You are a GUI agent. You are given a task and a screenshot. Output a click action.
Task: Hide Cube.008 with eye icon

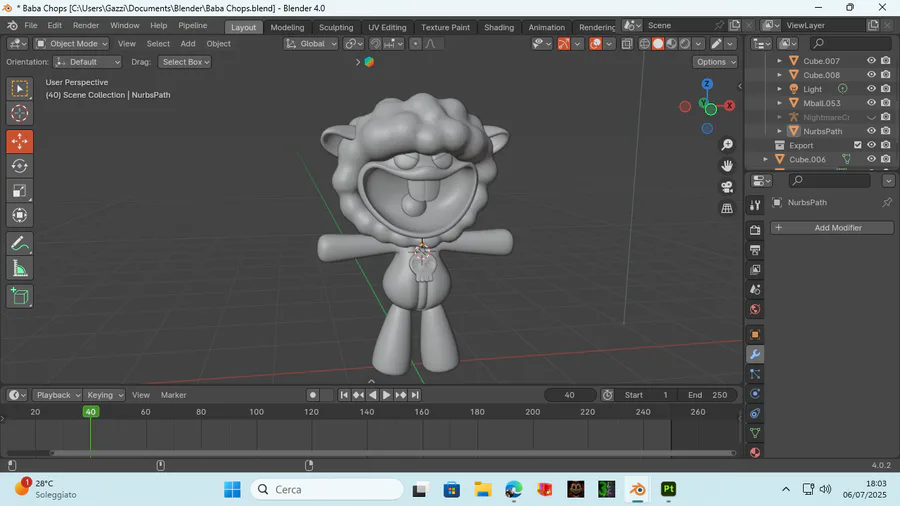(x=871, y=75)
